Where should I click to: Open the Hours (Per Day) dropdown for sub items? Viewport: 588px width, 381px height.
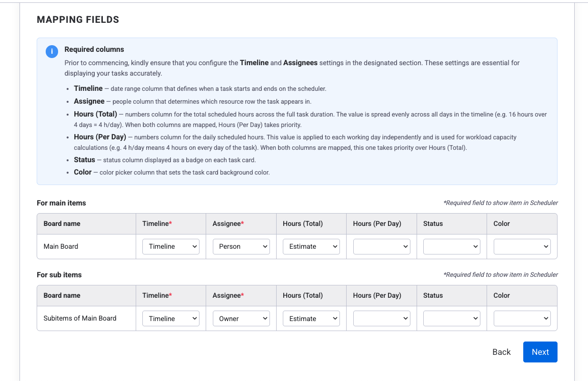click(381, 318)
